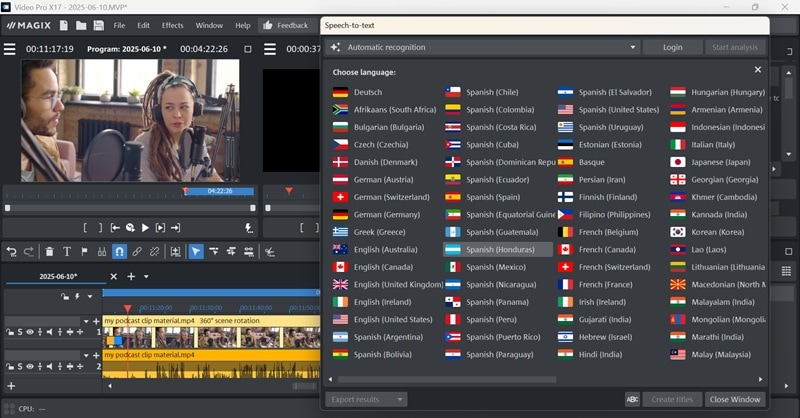Expand the track 2 header dropdown arrow

pyautogui.click(x=86, y=356)
